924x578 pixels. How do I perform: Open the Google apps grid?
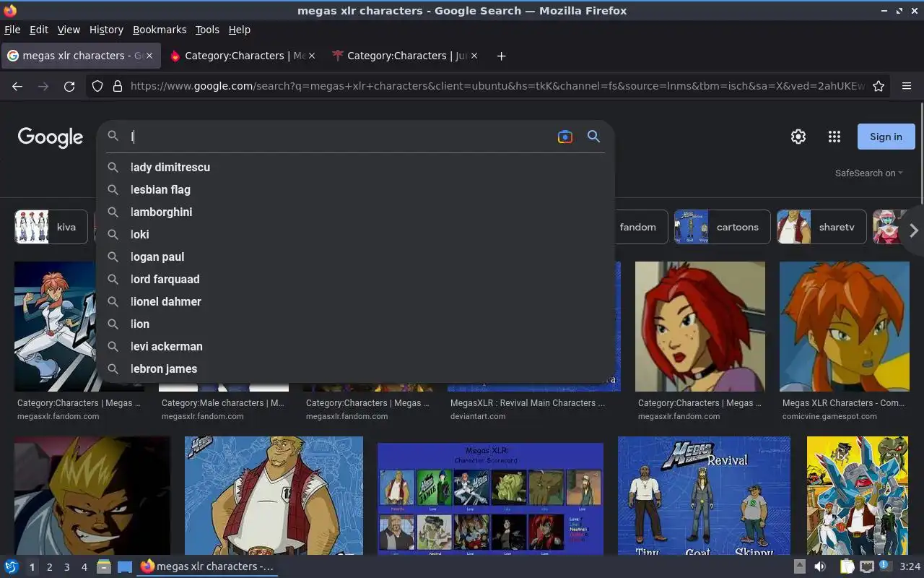click(x=834, y=137)
